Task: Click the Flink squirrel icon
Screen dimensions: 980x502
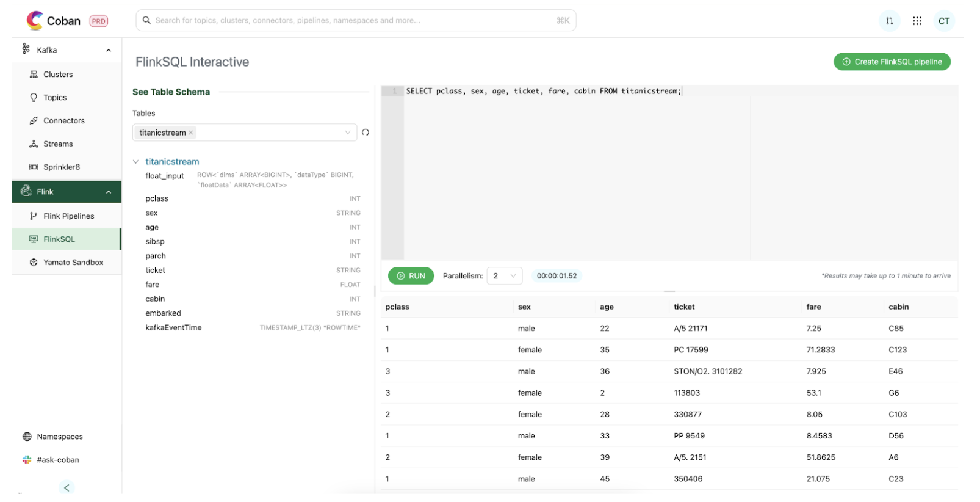Action: click(x=26, y=191)
